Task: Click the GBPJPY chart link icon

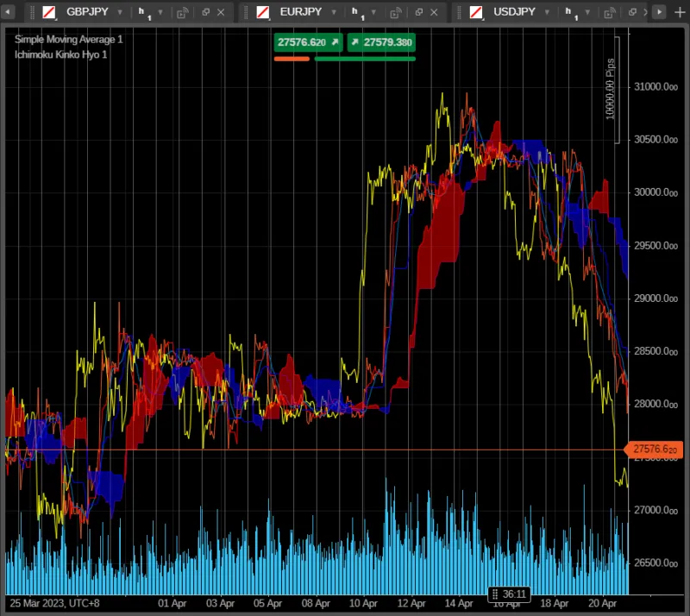Action: (182, 12)
